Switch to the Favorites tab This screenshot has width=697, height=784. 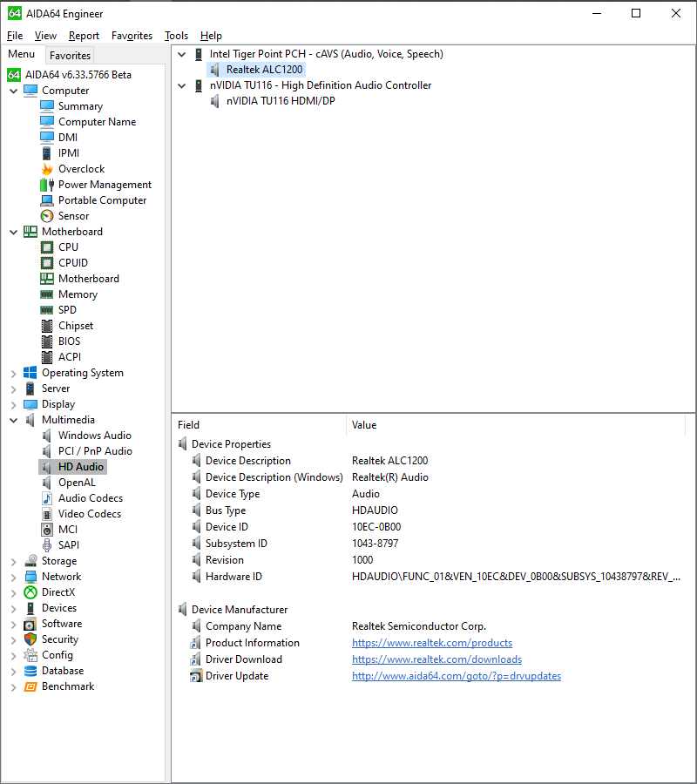click(x=70, y=55)
